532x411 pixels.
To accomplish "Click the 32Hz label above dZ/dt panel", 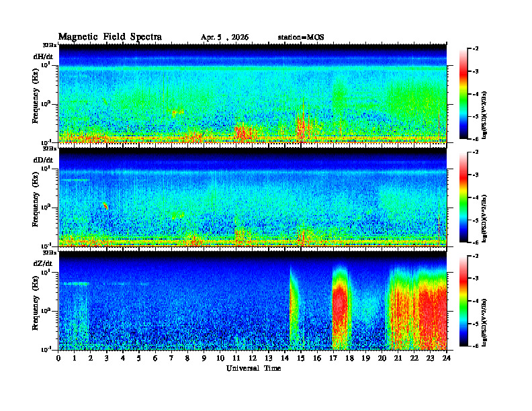I will 49,253.
